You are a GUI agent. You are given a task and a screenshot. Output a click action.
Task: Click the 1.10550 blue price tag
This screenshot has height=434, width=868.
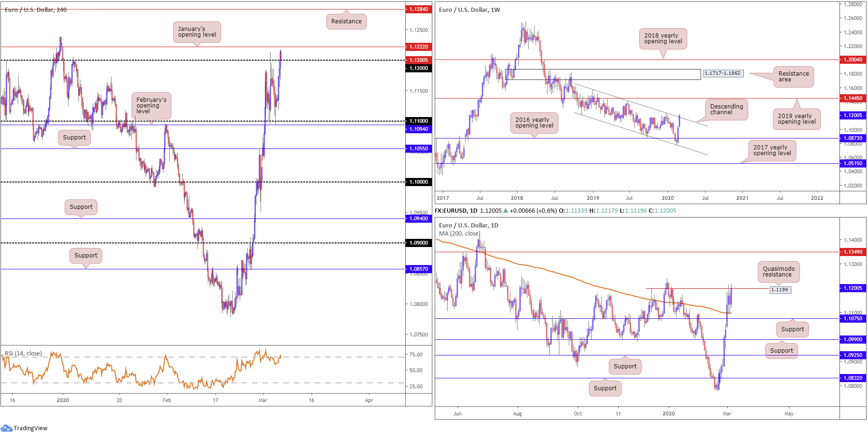click(419, 148)
